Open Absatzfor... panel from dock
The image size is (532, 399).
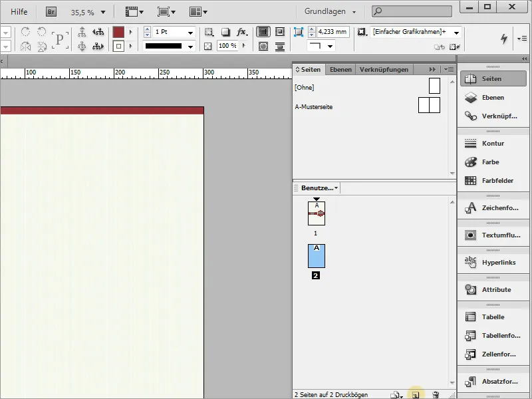(493, 381)
